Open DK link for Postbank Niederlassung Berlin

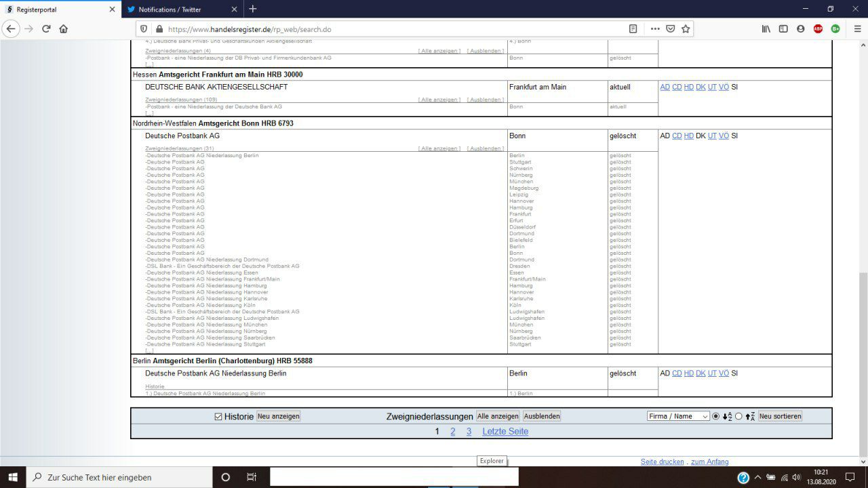pos(701,373)
